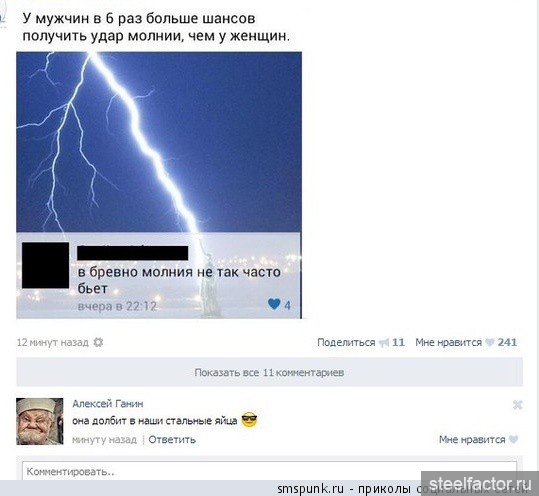Click the sunglasses emoji in the comment
539x496 pixels.
tap(249, 420)
